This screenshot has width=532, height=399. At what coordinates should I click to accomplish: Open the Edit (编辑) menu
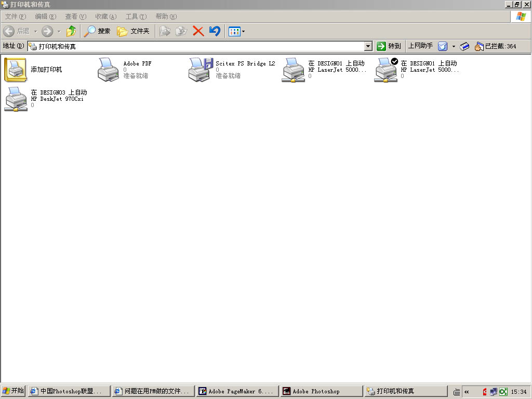pos(46,16)
